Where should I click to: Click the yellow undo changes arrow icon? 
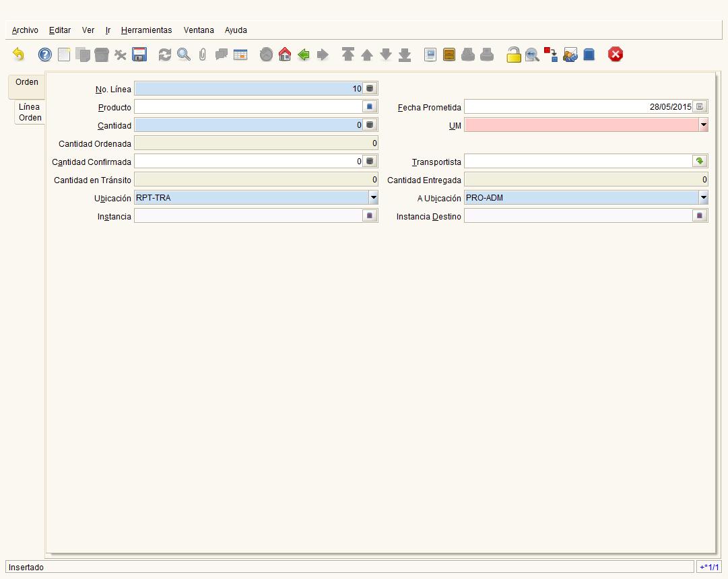click(19, 55)
